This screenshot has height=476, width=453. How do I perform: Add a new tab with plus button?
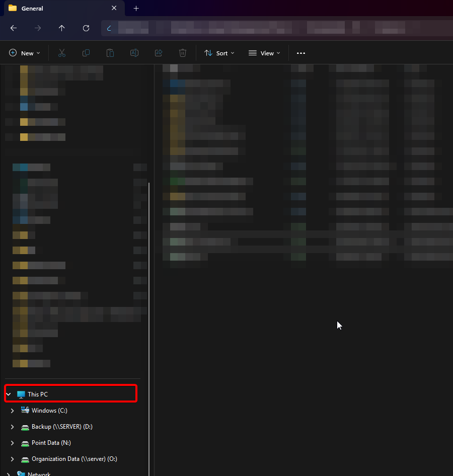coord(136,9)
